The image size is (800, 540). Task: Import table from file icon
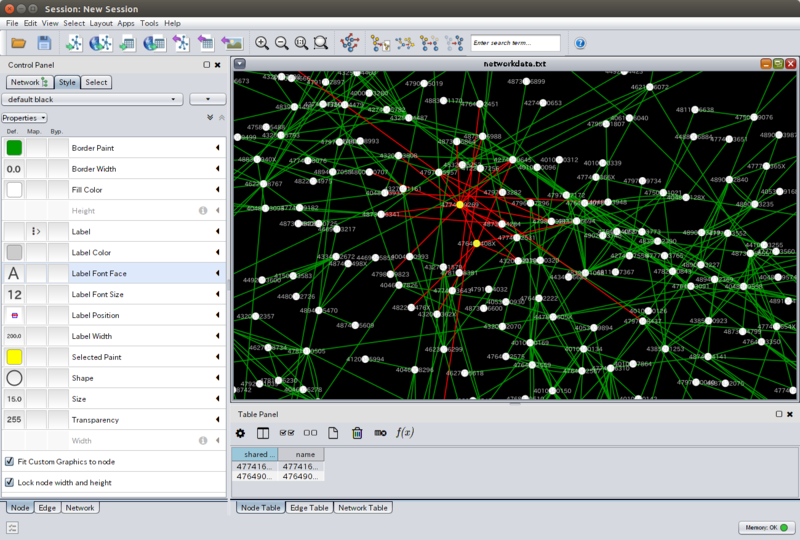(127, 43)
